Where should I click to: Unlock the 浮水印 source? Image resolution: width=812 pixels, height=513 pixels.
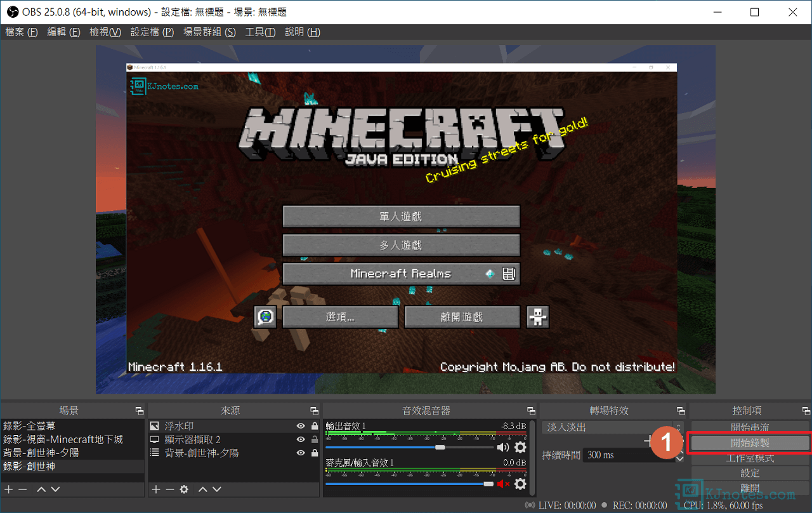pyautogui.click(x=315, y=426)
